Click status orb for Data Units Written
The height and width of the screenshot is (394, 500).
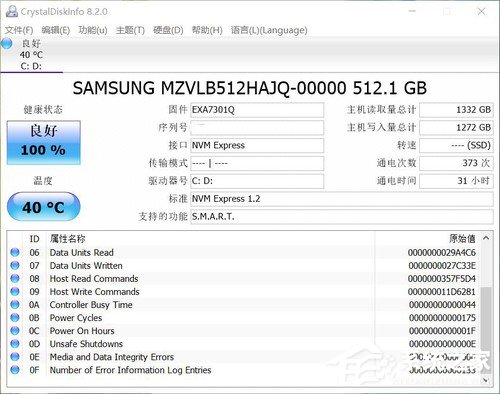tap(15, 265)
